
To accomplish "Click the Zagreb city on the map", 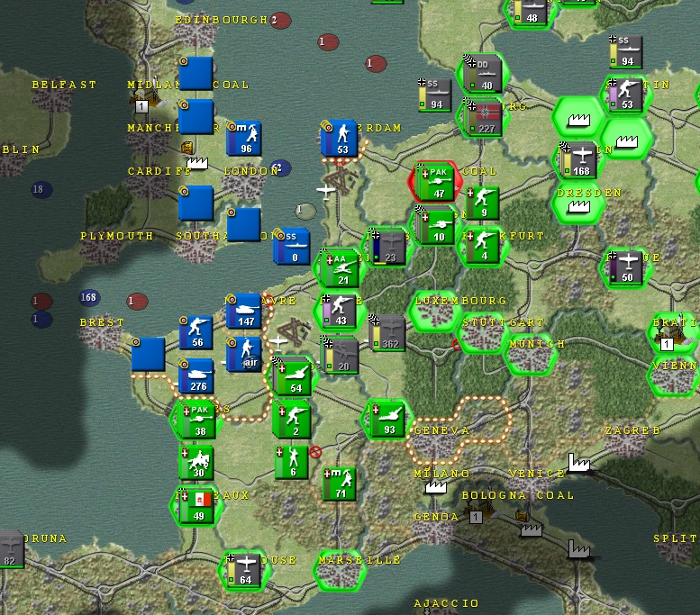I will (627, 442).
